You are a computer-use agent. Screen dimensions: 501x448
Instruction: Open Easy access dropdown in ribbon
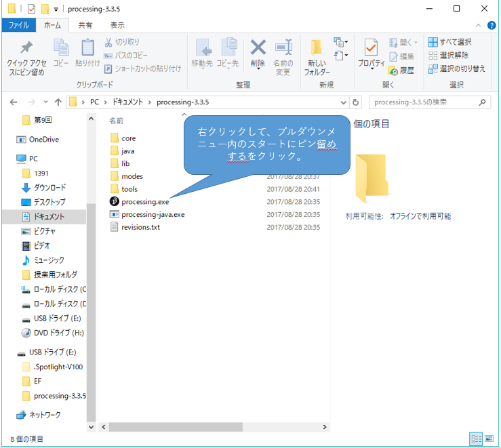tap(341, 56)
